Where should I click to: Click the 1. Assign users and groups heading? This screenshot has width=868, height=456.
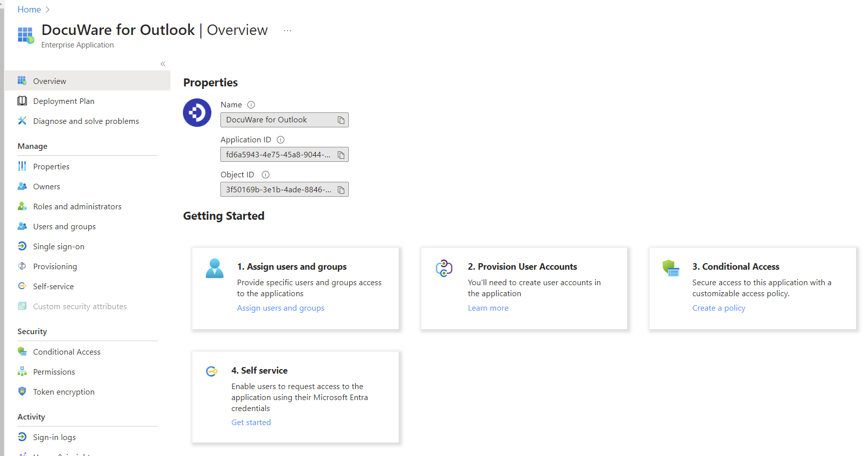(292, 267)
